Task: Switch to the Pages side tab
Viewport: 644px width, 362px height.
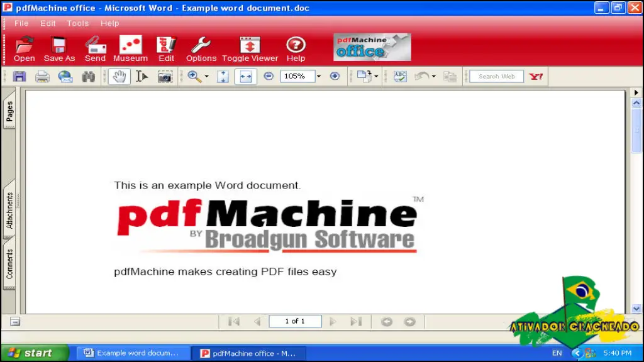Action: [9, 110]
